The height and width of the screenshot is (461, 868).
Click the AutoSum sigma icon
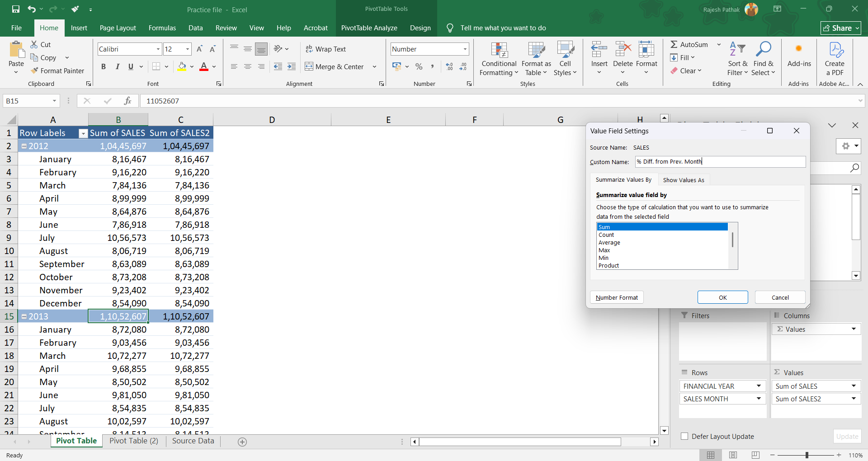[674, 44]
